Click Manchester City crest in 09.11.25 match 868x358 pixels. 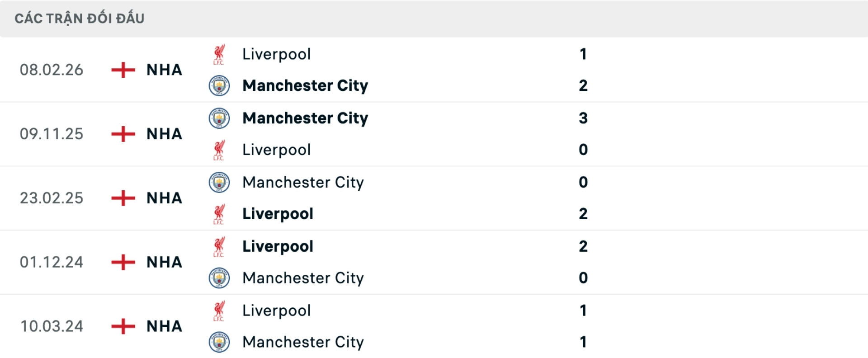[219, 118]
